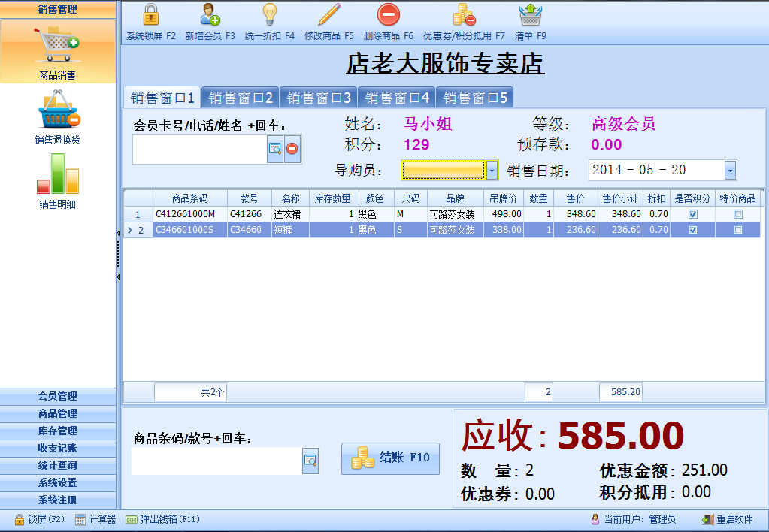
Task: Switch to 销售窗口5 tab
Action: pyautogui.click(x=475, y=98)
